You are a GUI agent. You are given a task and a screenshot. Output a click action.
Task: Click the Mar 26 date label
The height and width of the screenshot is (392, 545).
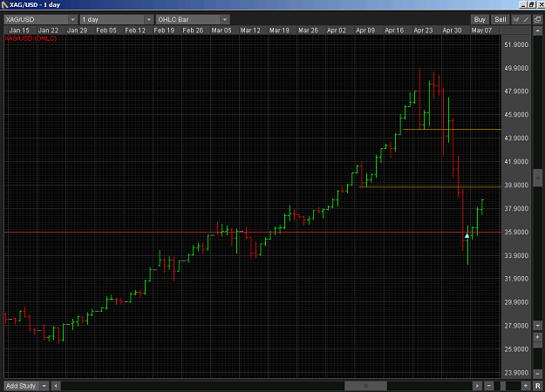(308, 30)
